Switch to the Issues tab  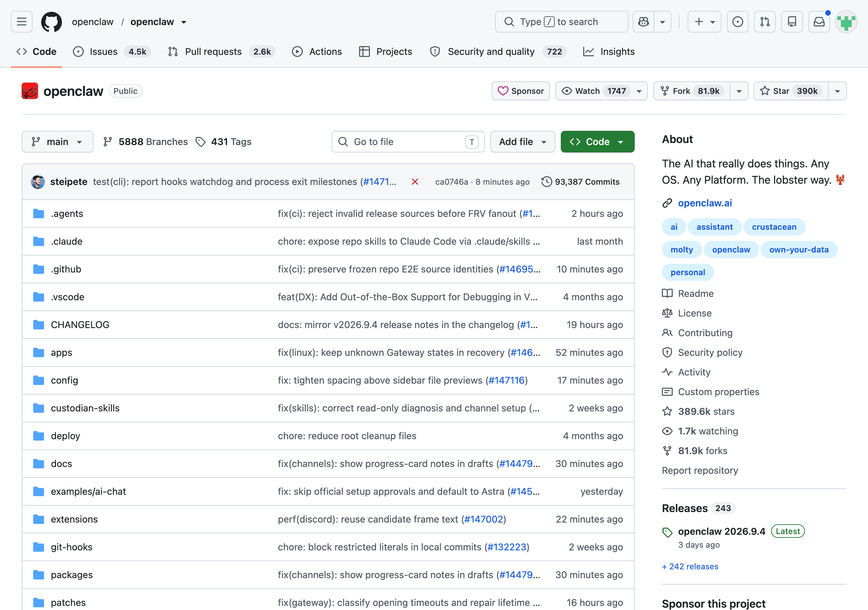click(112, 52)
